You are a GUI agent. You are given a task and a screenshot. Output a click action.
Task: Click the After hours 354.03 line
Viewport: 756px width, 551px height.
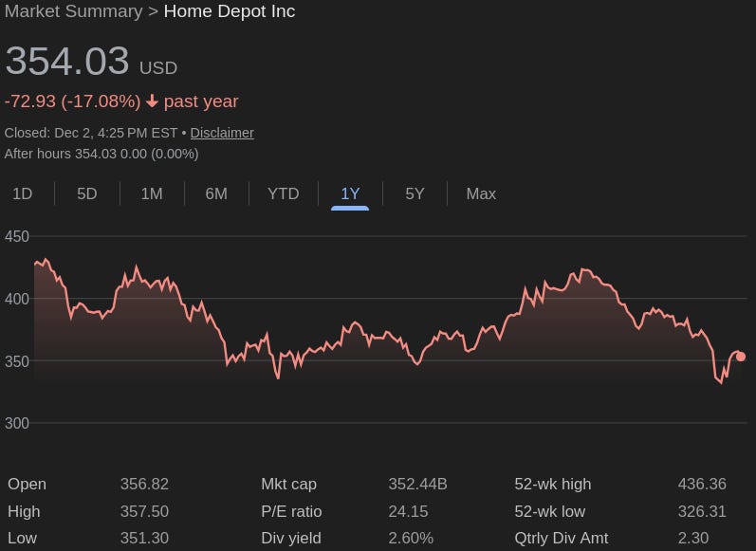point(101,154)
